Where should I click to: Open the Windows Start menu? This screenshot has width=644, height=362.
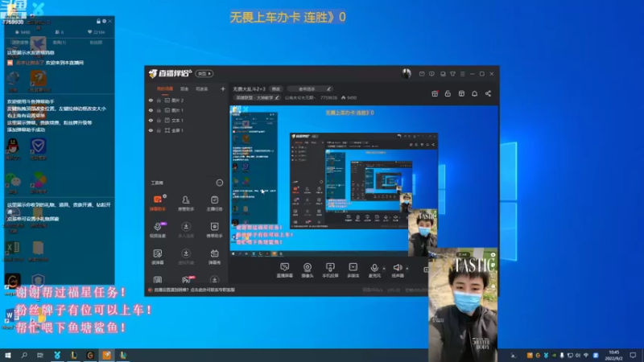pos(7,355)
